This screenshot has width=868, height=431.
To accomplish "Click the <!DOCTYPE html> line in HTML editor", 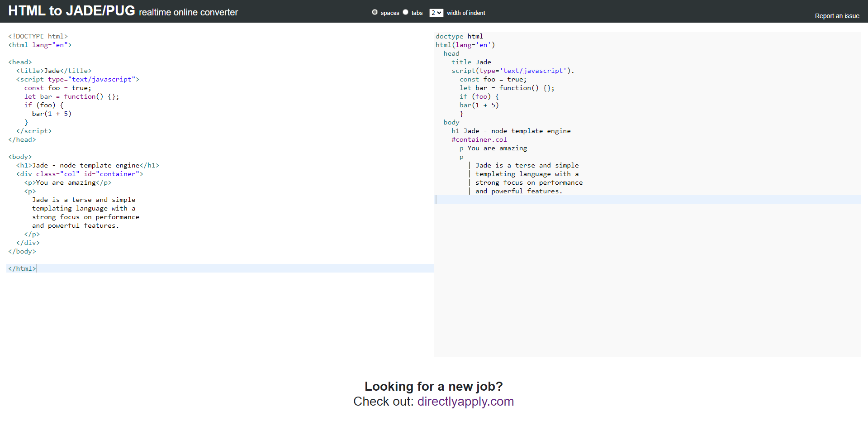I will coord(38,36).
